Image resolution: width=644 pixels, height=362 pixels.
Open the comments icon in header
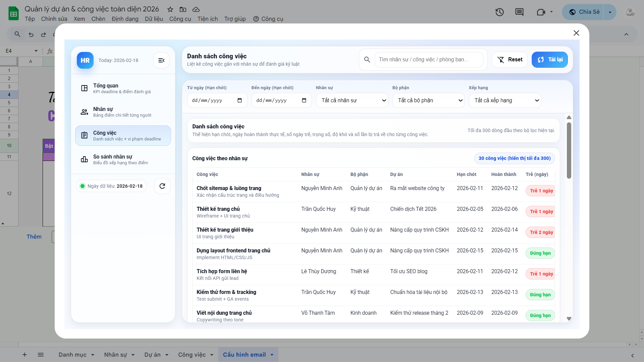click(x=519, y=12)
